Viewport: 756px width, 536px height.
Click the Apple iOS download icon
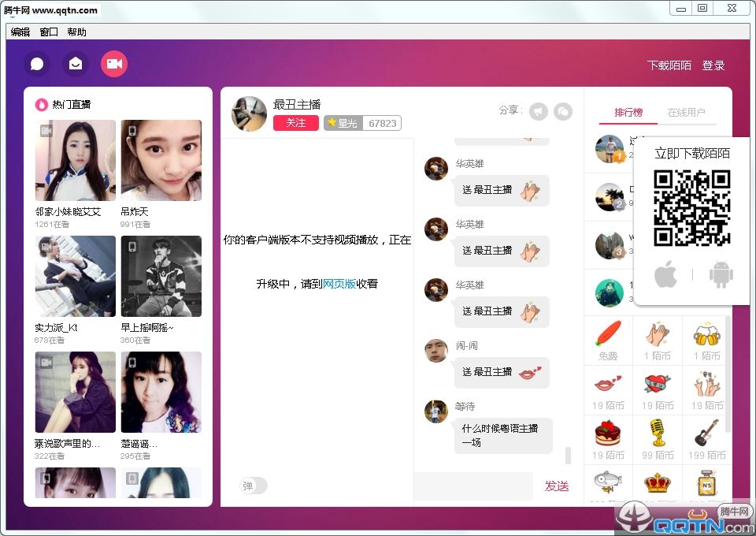coord(665,275)
